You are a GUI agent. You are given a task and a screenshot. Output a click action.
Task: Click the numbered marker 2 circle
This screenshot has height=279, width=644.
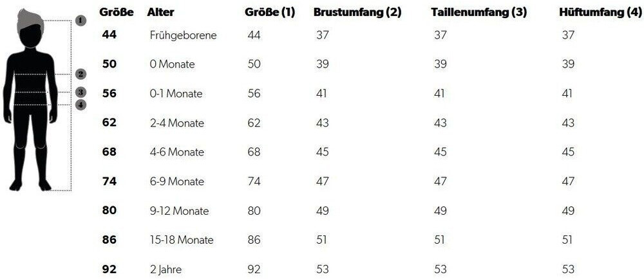point(81,75)
